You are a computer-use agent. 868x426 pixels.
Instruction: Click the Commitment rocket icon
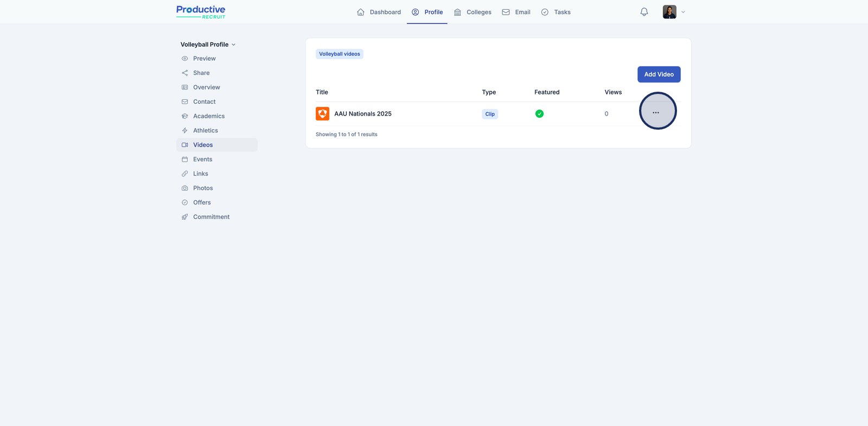coord(185,217)
